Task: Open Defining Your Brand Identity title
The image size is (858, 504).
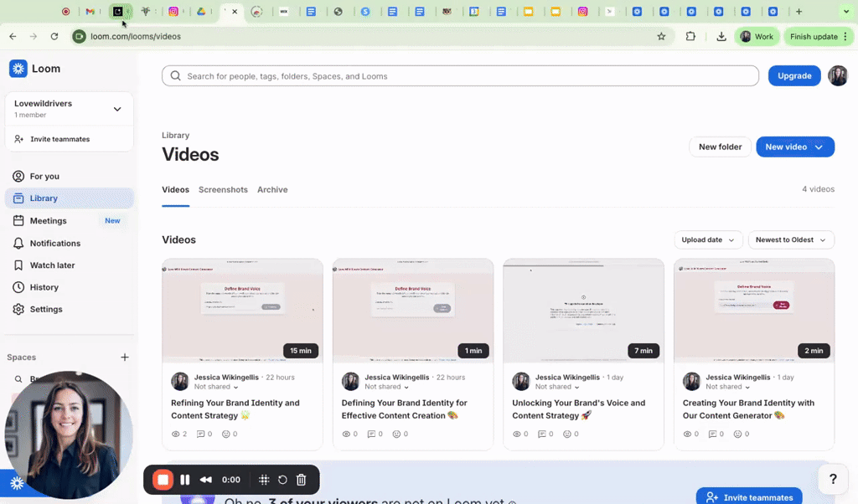Action: (405, 409)
